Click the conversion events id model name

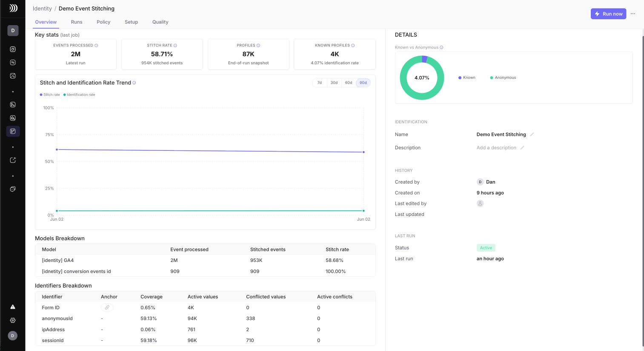click(76, 271)
